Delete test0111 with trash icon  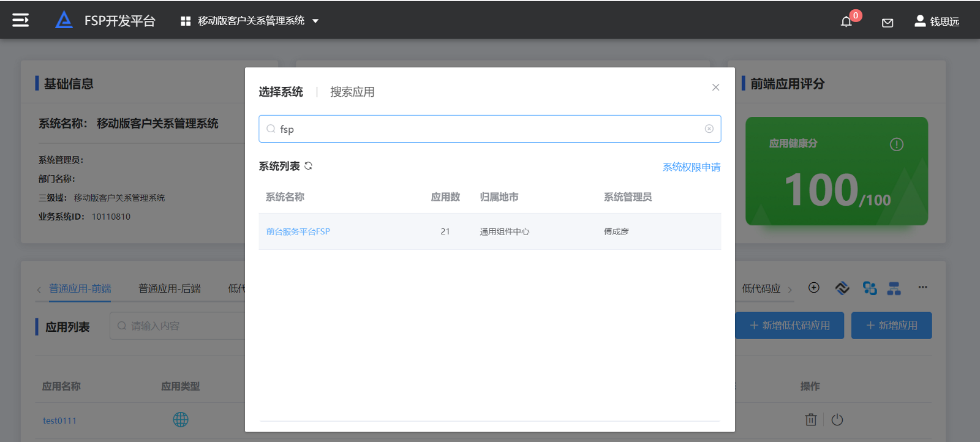[x=811, y=419]
